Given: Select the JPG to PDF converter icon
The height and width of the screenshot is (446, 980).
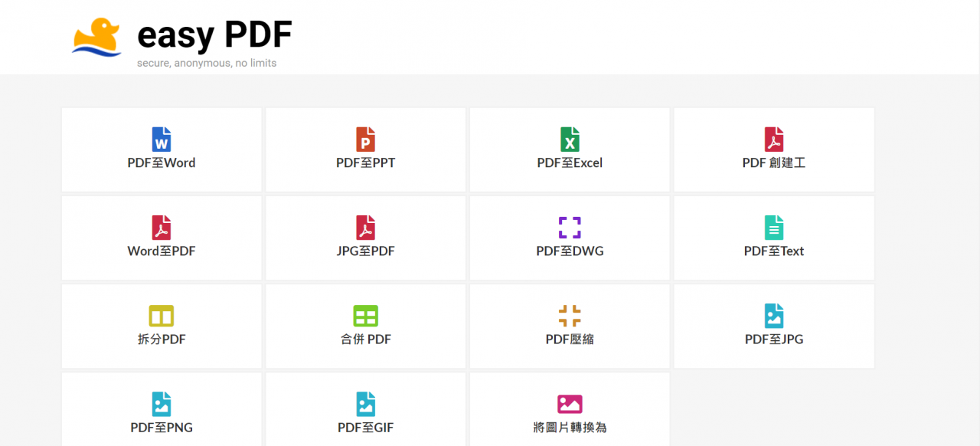Looking at the screenshot, I should [365, 228].
